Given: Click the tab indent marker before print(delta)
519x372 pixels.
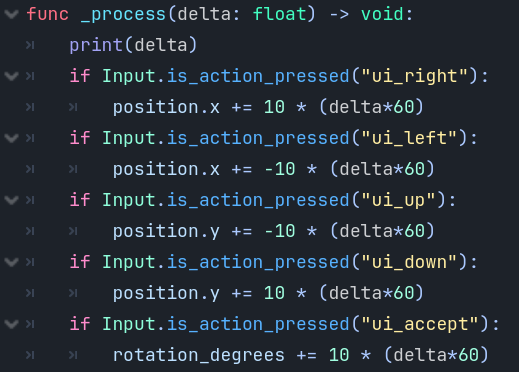Looking at the screenshot, I should (x=30, y=45).
